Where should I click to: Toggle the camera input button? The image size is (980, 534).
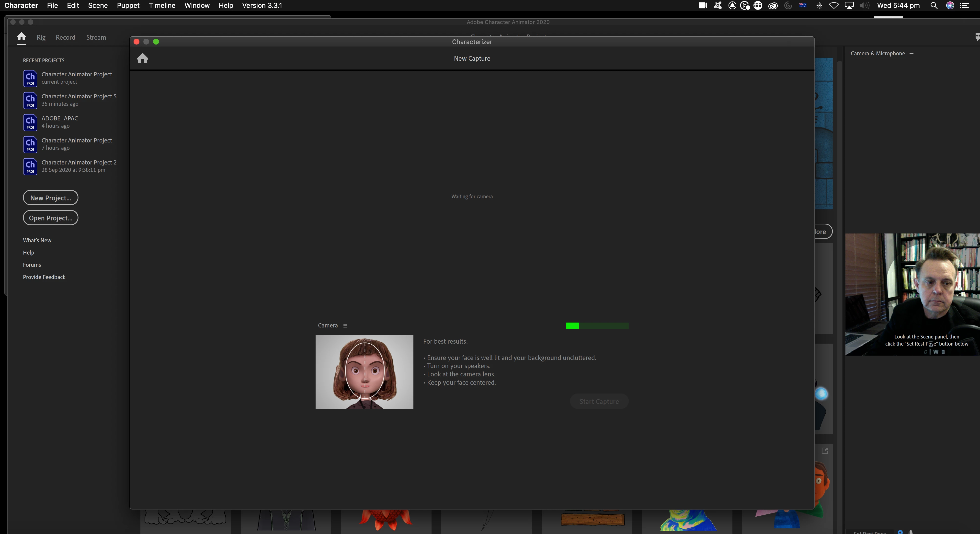click(x=900, y=532)
